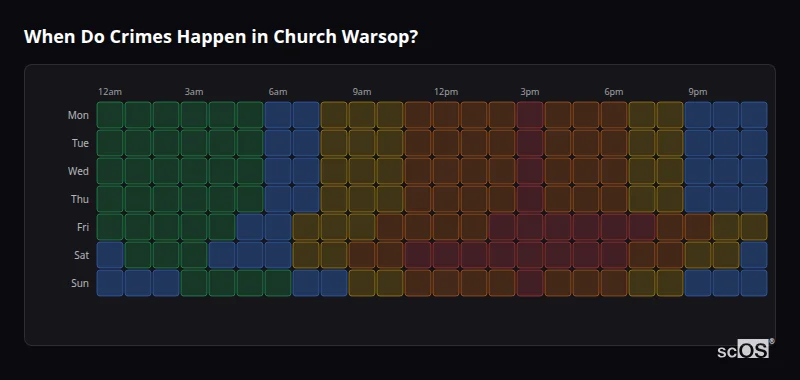800x380 pixels.
Task: Click the Saturday 9pm yellow cell
Action: (697, 255)
